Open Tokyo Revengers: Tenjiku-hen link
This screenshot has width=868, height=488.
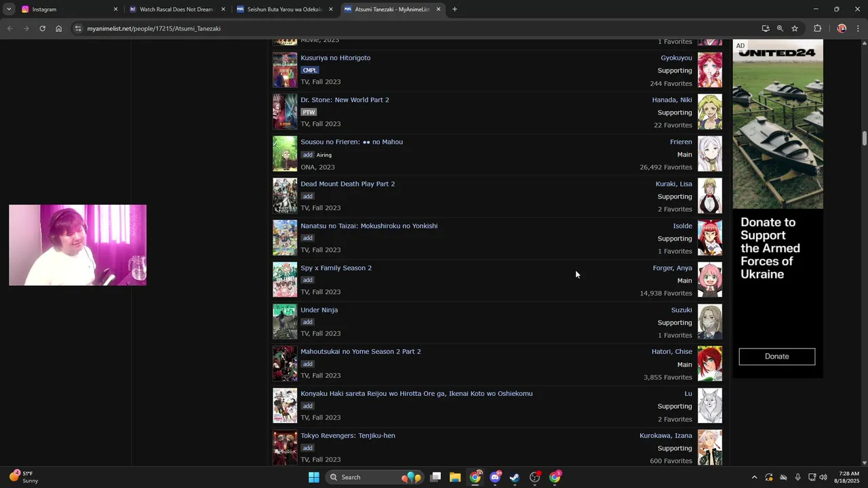click(x=348, y=436)
